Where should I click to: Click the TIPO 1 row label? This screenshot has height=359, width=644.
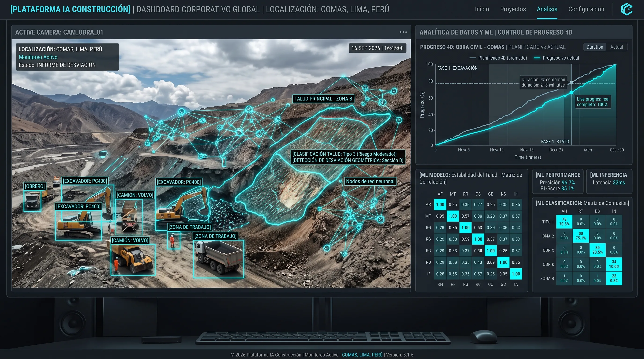tap(548, 222)
